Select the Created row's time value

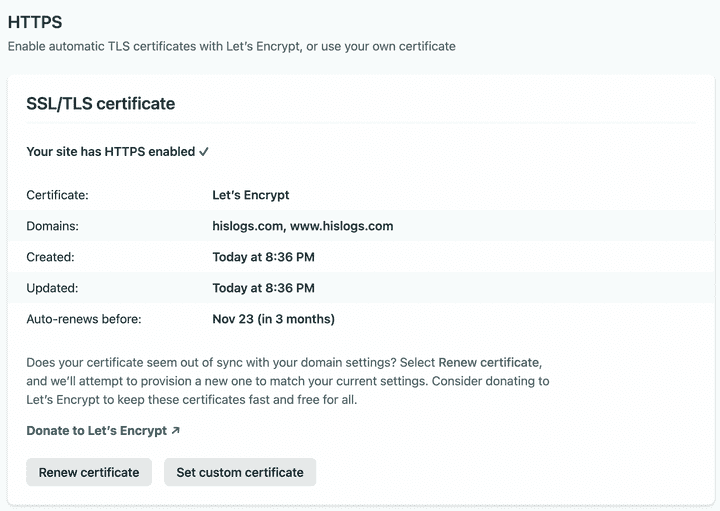click(263, 257)
